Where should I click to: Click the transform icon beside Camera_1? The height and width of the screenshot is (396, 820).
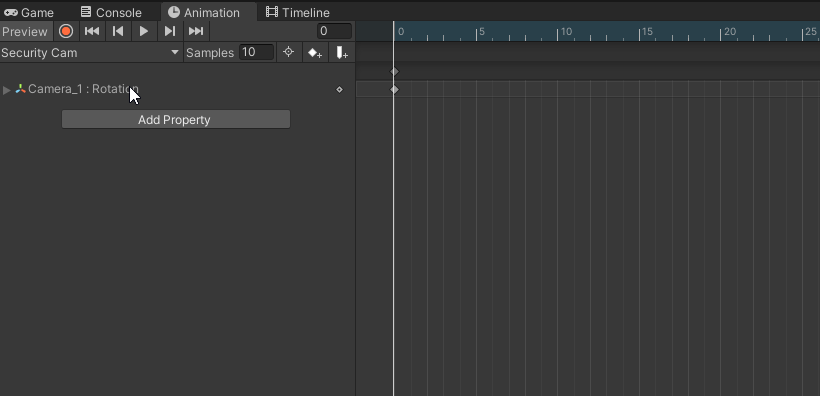tap(20, 89)
